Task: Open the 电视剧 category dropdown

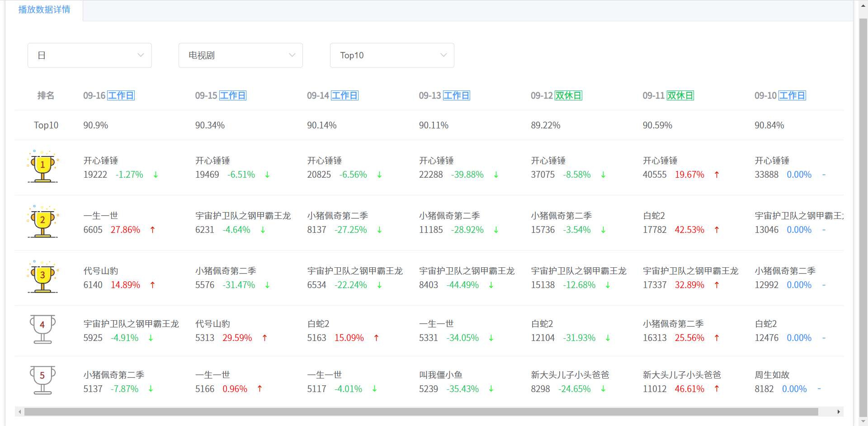Action: click(x=241, y=55)
